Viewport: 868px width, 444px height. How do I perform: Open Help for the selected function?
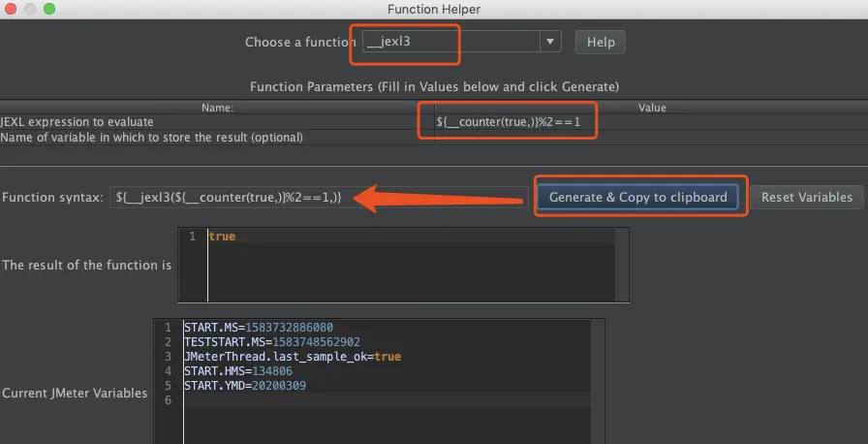[x=601, y=42]
